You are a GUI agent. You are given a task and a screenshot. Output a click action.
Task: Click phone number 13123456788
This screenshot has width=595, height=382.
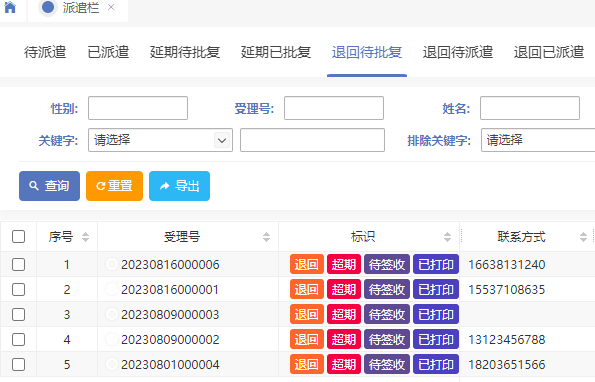click(507, 340)
